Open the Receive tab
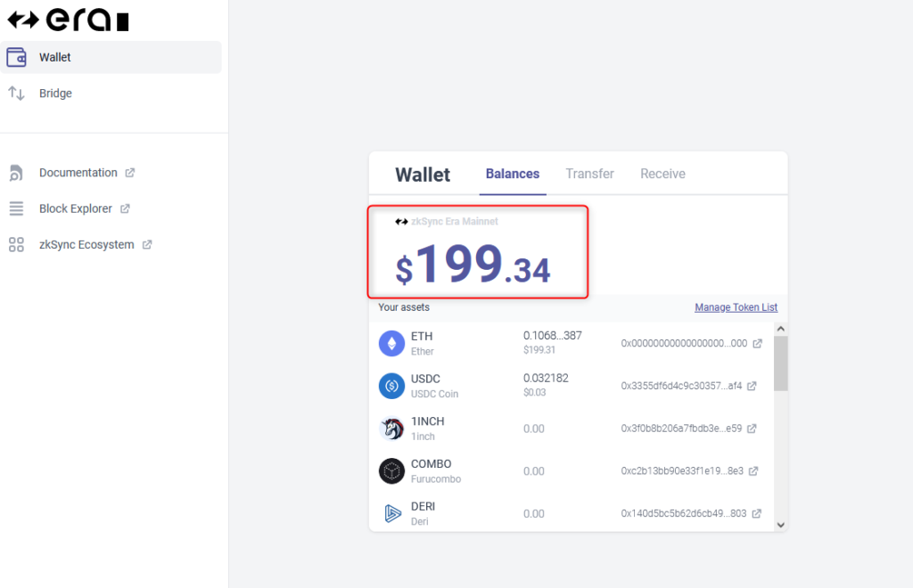913x588 pixels. [662, 174]
